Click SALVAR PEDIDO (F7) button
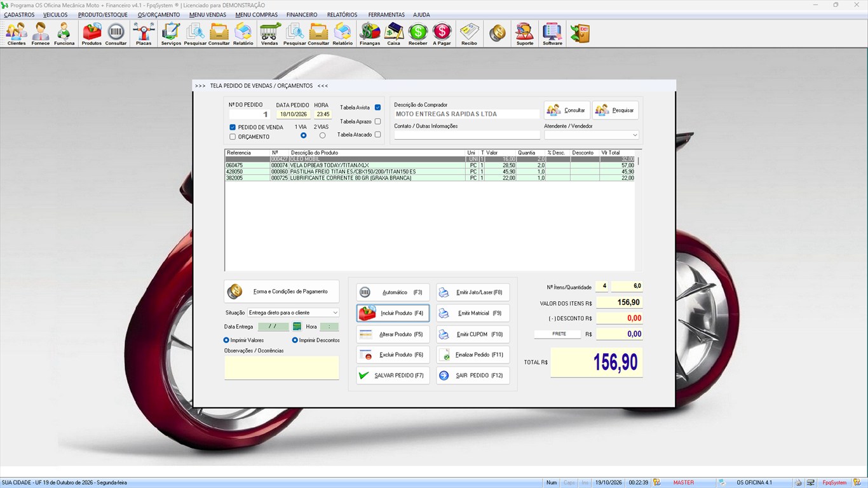Image resolution: width=868 pixels, height=488 pixels. pos(393,376)
